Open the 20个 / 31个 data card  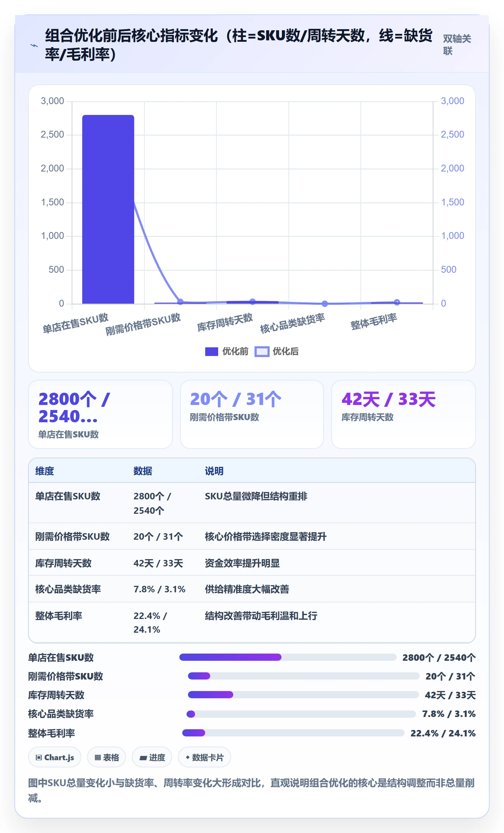252,414
